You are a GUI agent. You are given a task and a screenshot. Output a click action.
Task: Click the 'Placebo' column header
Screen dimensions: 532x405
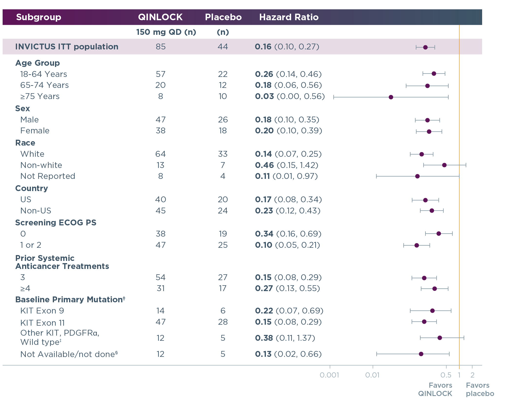pyautogui.click(x=223, y=17)
